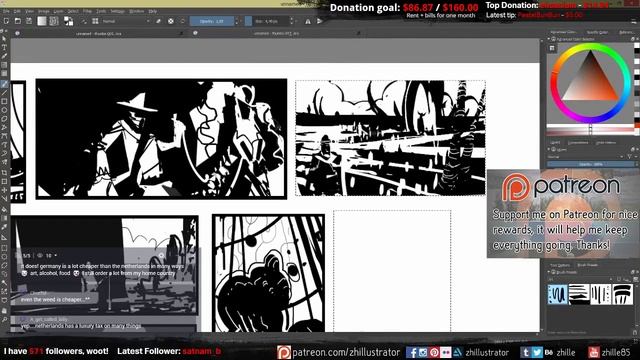This screenshot has width=640, height=360.
Task: Select the Color Picker eyedropper tool
Action: [4, 227]
